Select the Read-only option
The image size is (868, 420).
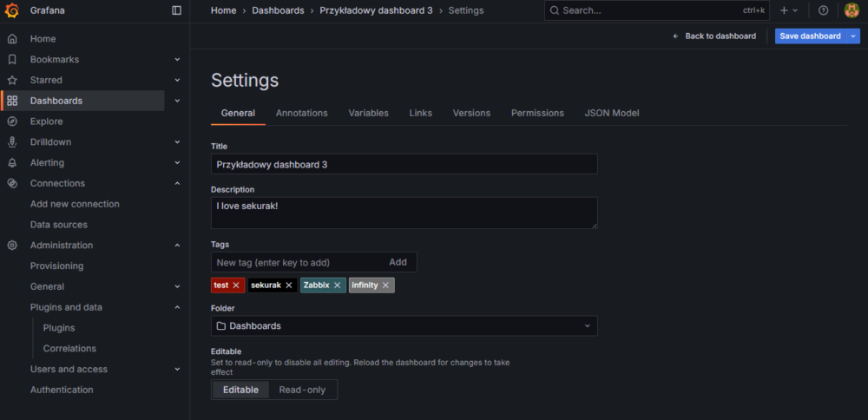tap(302, 390)
